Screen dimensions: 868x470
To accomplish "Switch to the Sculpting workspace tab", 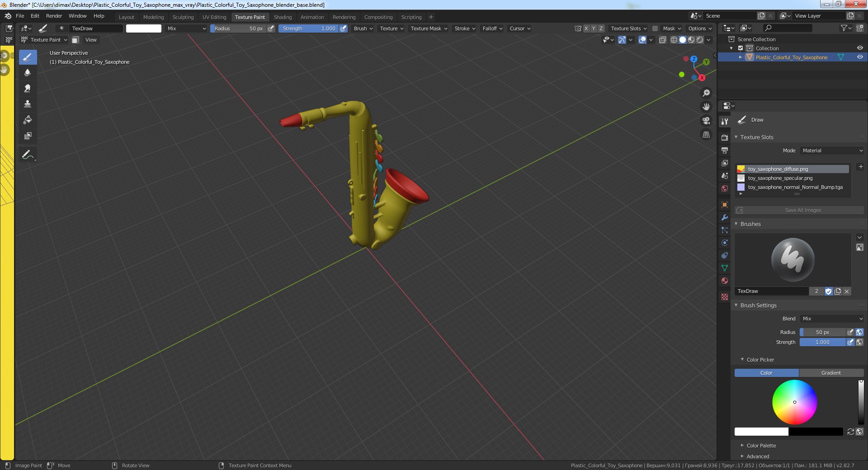I will pos(183,17).
